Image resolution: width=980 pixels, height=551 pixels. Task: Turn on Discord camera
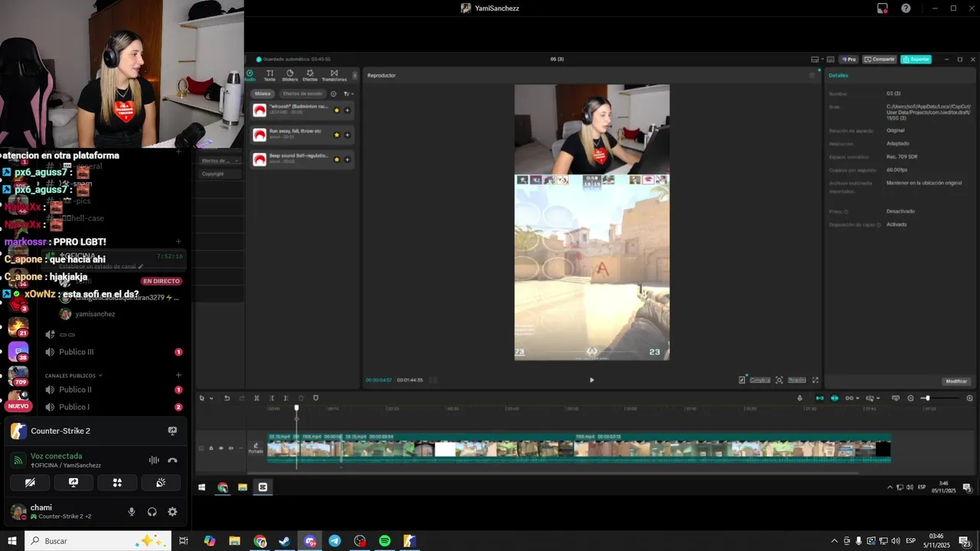point(30,483)
